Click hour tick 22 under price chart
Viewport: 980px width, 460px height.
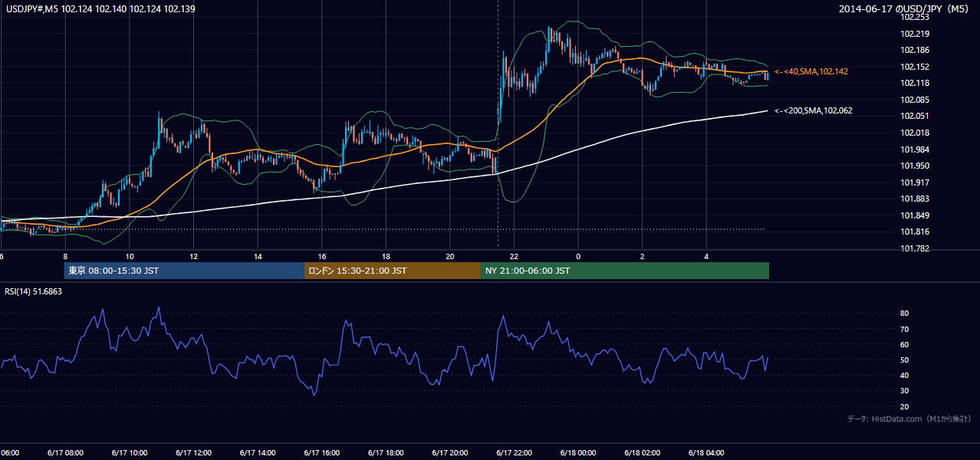click(x=515, y=256)
